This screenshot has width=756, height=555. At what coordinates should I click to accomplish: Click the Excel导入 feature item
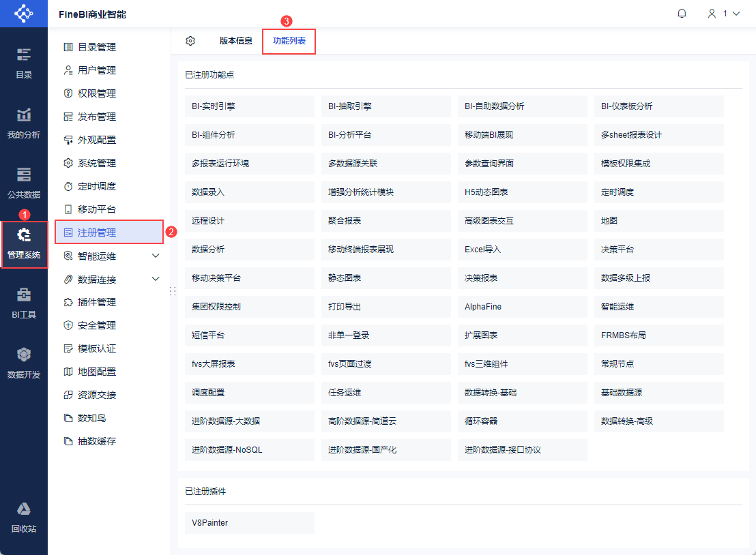[523, 250]
